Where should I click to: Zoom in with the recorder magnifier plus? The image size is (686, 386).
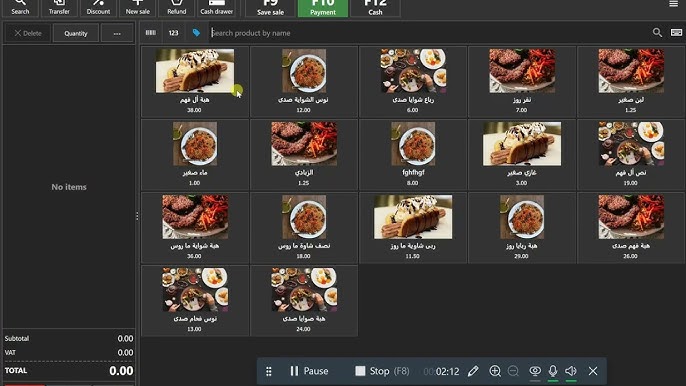[x=495, y=371]
